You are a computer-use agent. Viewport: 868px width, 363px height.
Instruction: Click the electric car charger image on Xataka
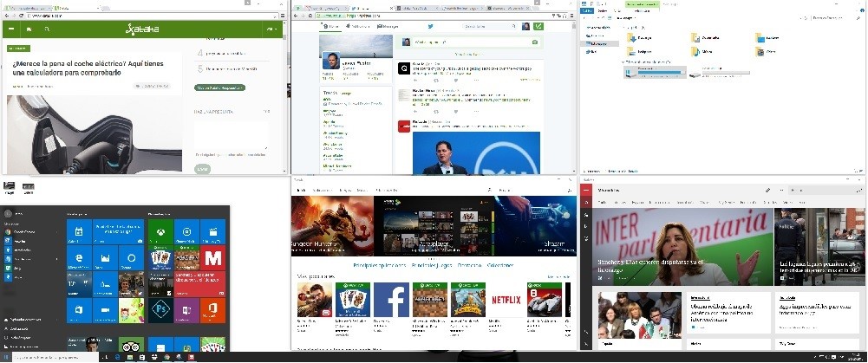coord(95,134)
